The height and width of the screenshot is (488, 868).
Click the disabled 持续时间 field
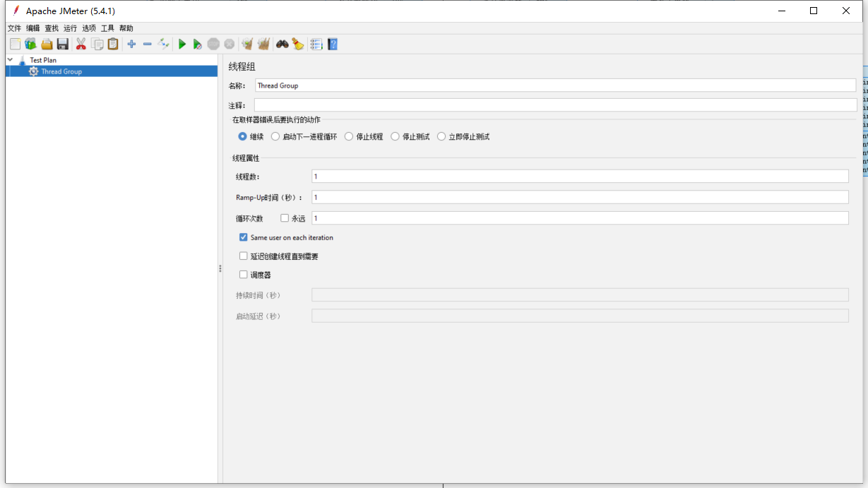pyautogui.click(x=580, y=295)
